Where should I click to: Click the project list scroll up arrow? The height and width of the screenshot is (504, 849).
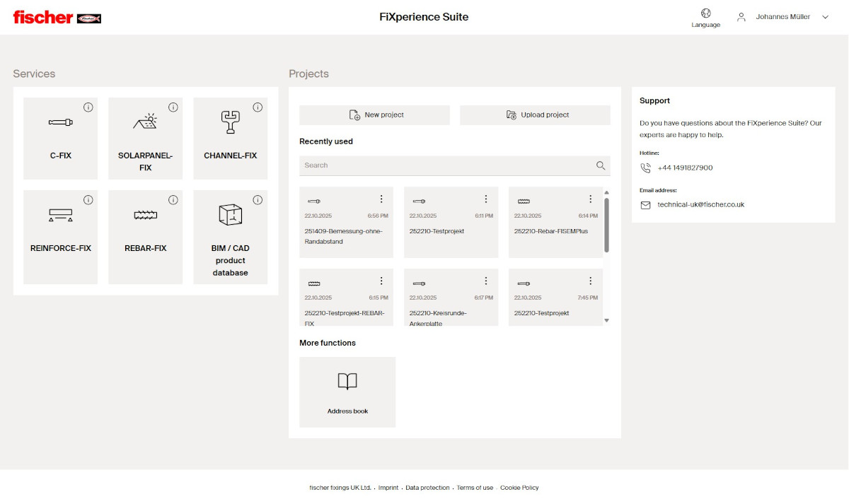606,192
